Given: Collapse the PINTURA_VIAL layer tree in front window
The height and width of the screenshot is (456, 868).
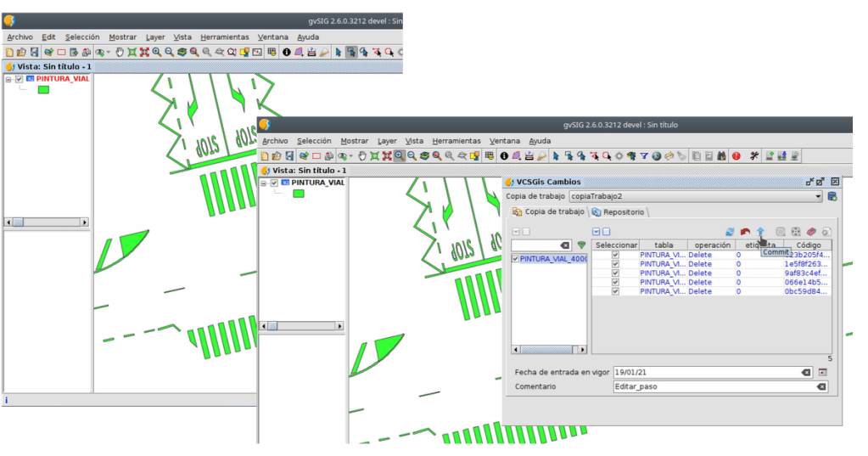Looking at the screenshot, I should [x=264, y=183].
